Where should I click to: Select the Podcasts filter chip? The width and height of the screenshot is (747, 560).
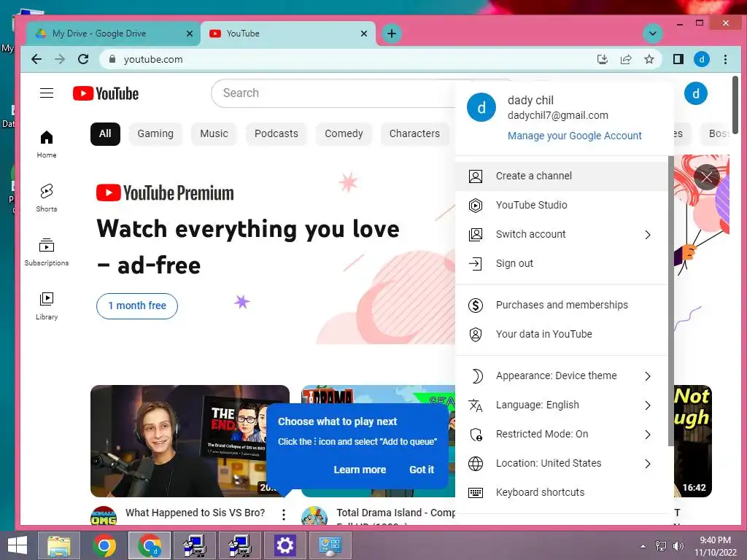[x=276, y=134]
